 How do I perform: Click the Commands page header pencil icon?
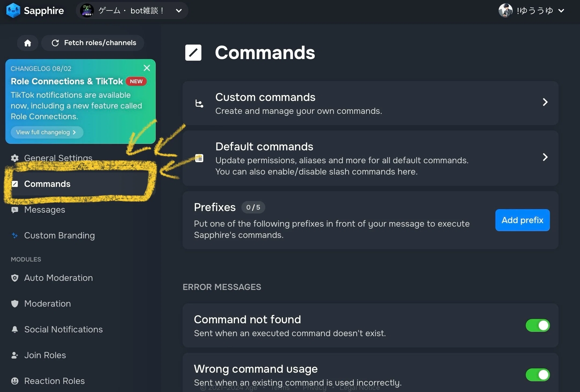coord(193,53)
